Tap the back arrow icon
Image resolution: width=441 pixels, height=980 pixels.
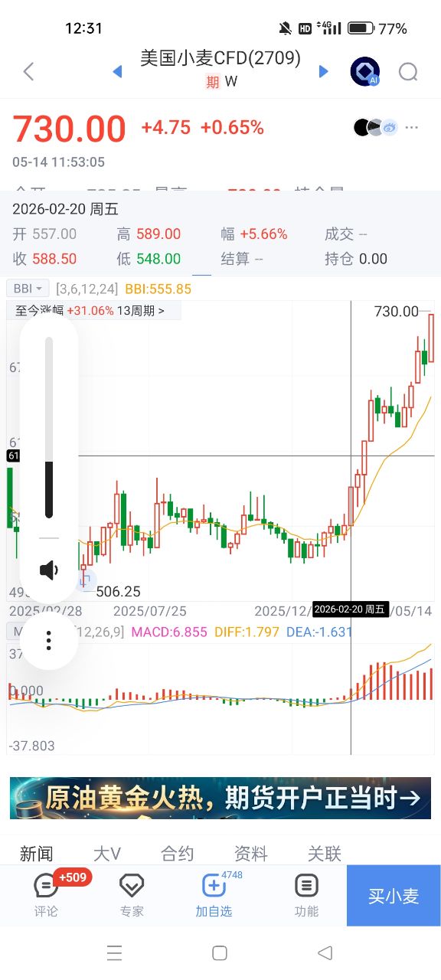[x=28, y=72]
